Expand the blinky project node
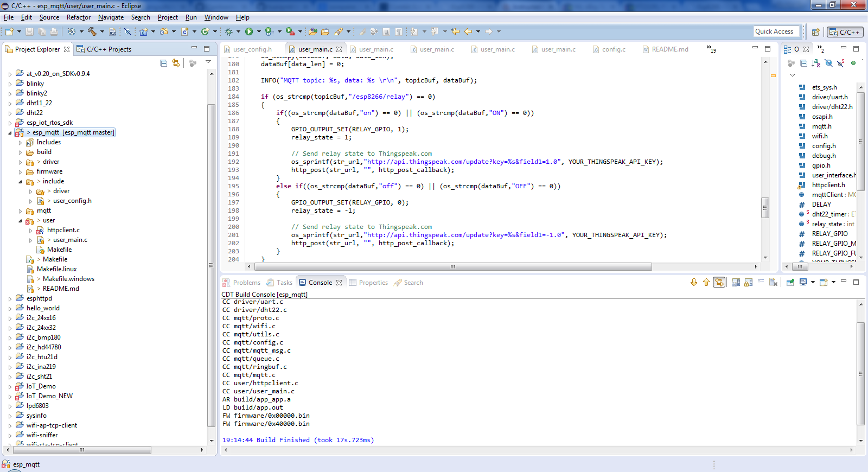Viewport: 868px width, 472px height. [10, 84]
